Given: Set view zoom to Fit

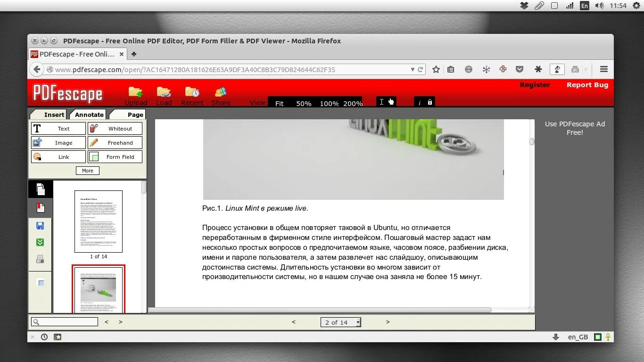Looking at the screenshot, I should coord(280,103).
